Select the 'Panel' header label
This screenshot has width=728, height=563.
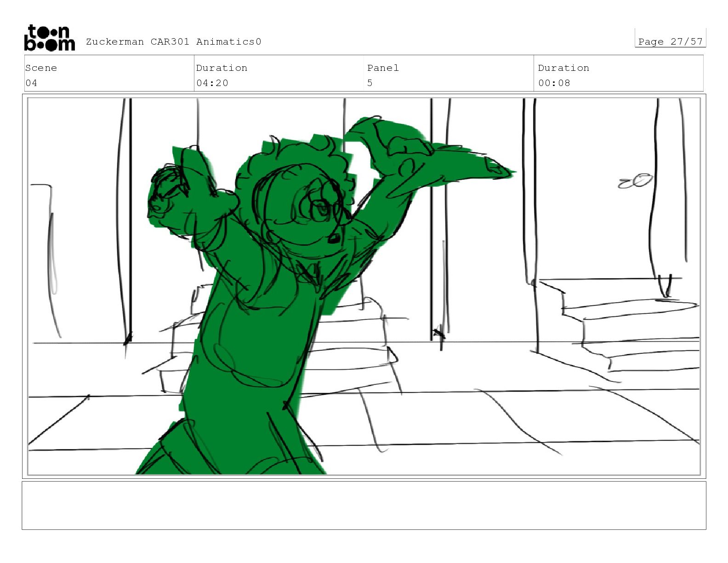(x=383, y=68)
